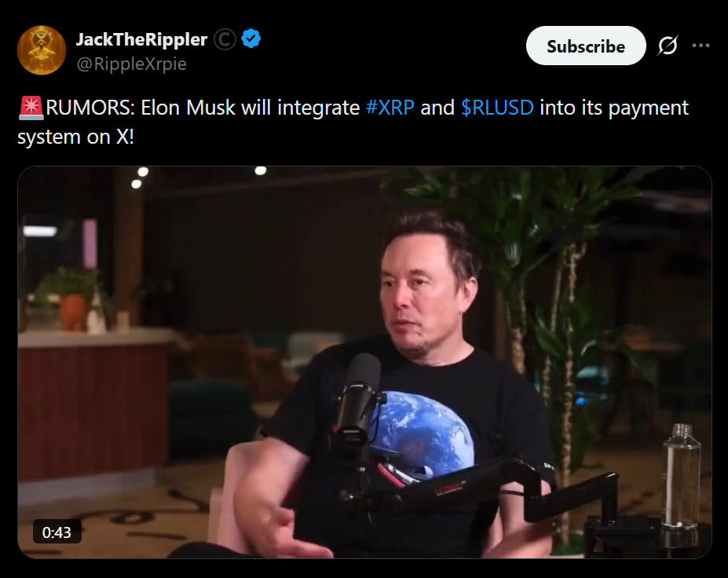Click the red siren emoji

[31, 108]
